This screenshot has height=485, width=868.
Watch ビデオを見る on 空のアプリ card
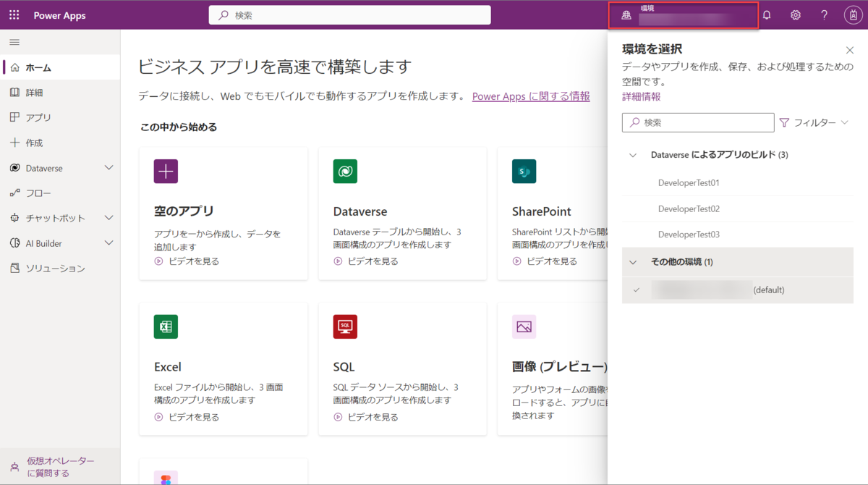[187, 261]
